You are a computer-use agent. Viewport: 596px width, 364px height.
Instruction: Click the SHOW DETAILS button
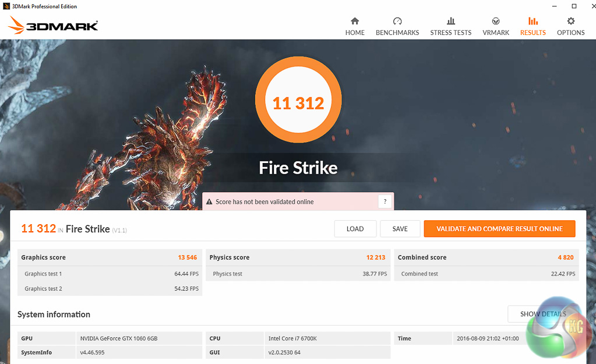tap(543, 314)
